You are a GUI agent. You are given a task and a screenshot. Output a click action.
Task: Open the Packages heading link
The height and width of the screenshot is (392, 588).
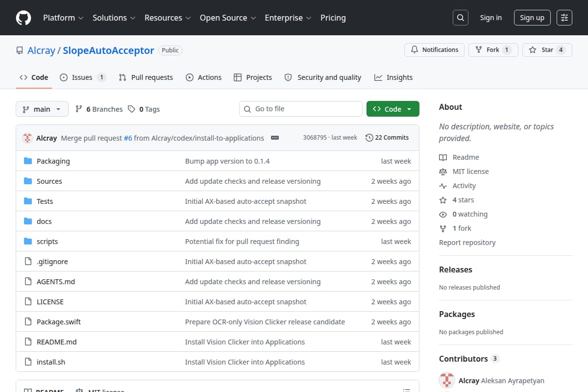[x=457, y=314]
